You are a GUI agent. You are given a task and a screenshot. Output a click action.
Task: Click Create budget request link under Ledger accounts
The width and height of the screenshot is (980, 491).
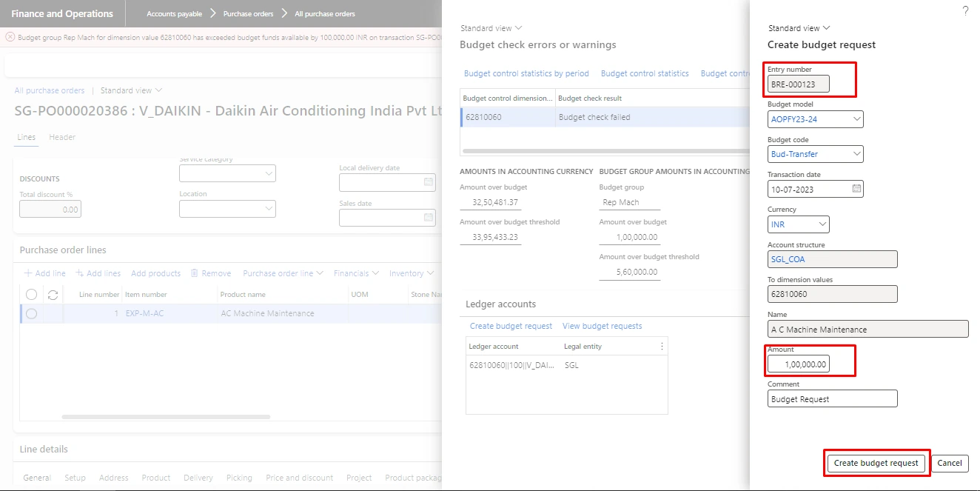pyautogui.click(x=511, y=326)
